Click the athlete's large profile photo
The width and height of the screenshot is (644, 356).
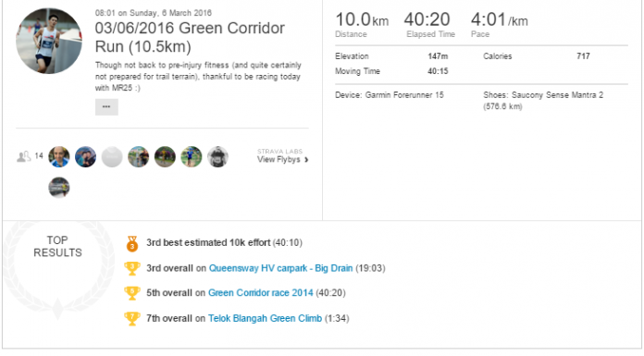(49, 41)
